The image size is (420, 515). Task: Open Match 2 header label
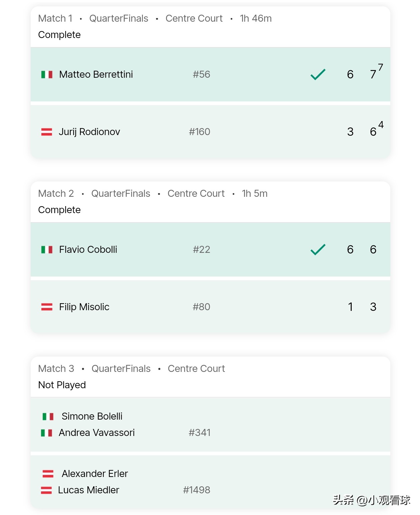click(56, 193)
